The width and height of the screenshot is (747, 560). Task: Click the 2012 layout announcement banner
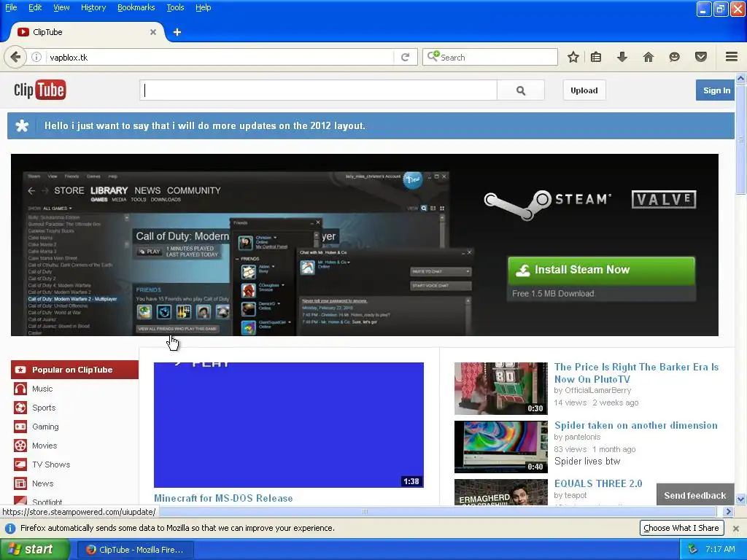pyautogui.click(x=371, y=125)
